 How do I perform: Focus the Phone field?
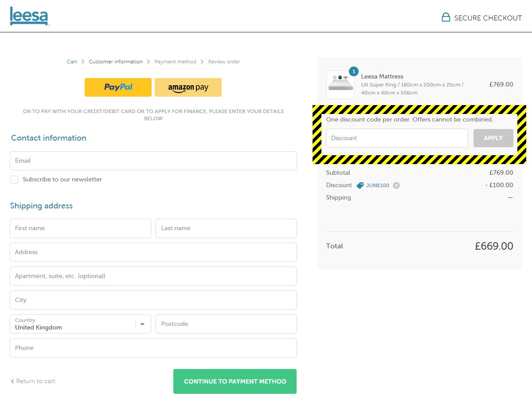(x=153, y=348)
